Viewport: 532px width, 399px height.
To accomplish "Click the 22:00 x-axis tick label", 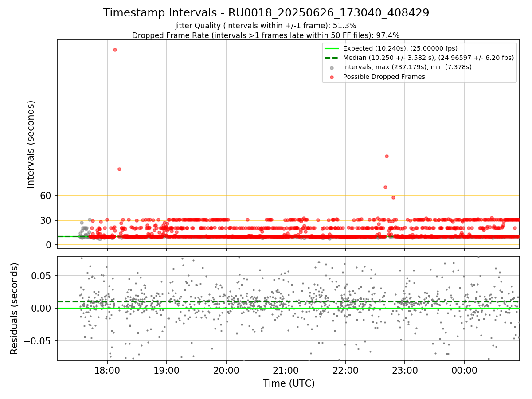I will click(x=345, y=370).
